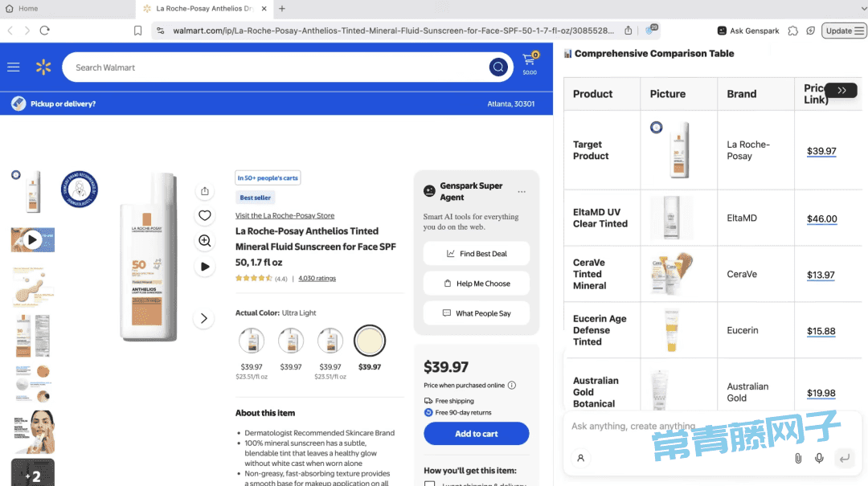The width and height of the screenshot is (868, 486).
Task: Click the Ask Genspark button
Action: pos(748,31)
